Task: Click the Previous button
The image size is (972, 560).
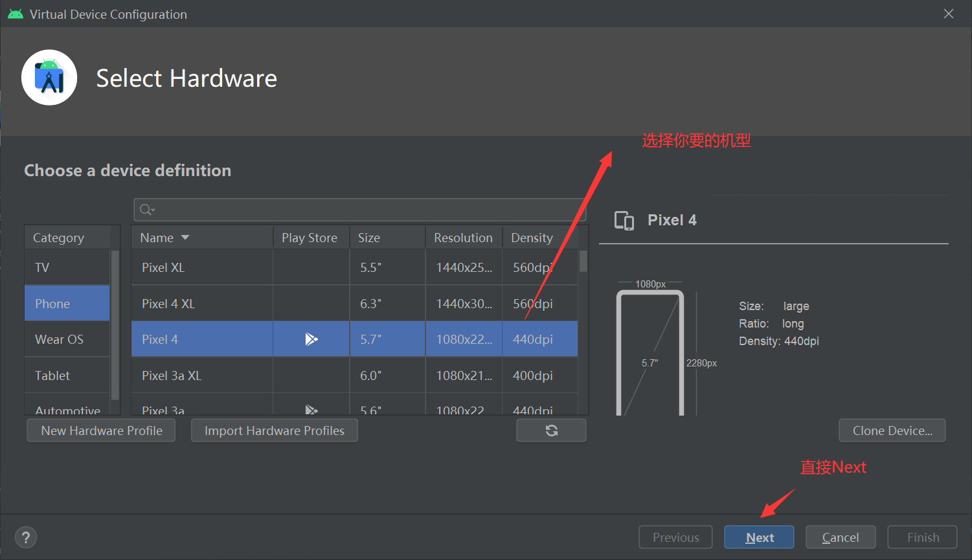Action: pos(675,537)
